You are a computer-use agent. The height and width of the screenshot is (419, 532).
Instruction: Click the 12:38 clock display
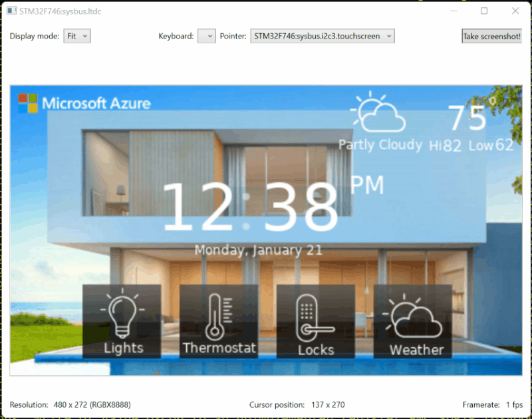coord(250,206)
